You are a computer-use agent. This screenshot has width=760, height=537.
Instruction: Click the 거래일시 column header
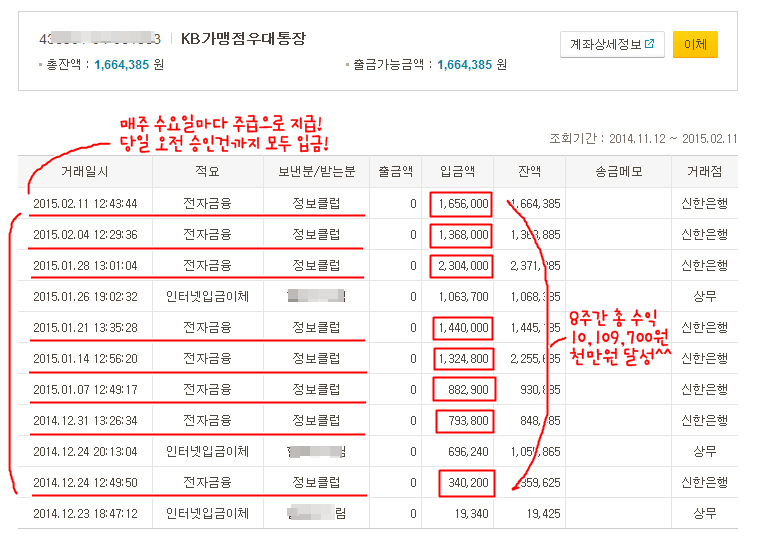(x=85, y=172)
